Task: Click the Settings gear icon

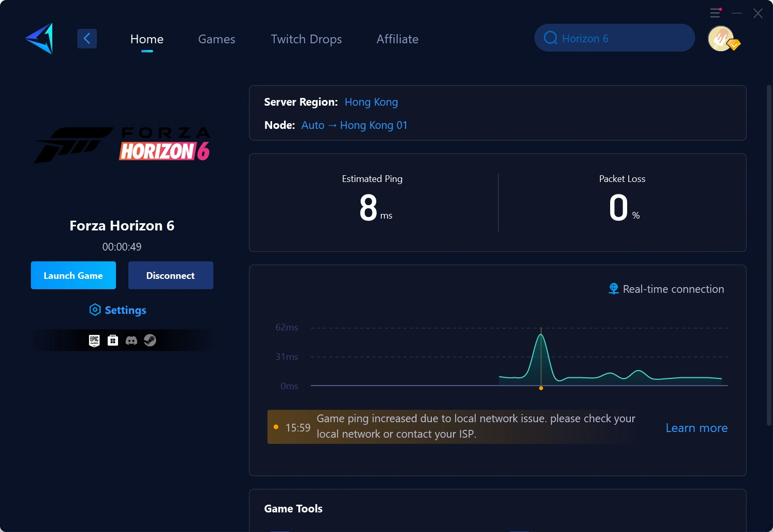Action: click(95, 310)
